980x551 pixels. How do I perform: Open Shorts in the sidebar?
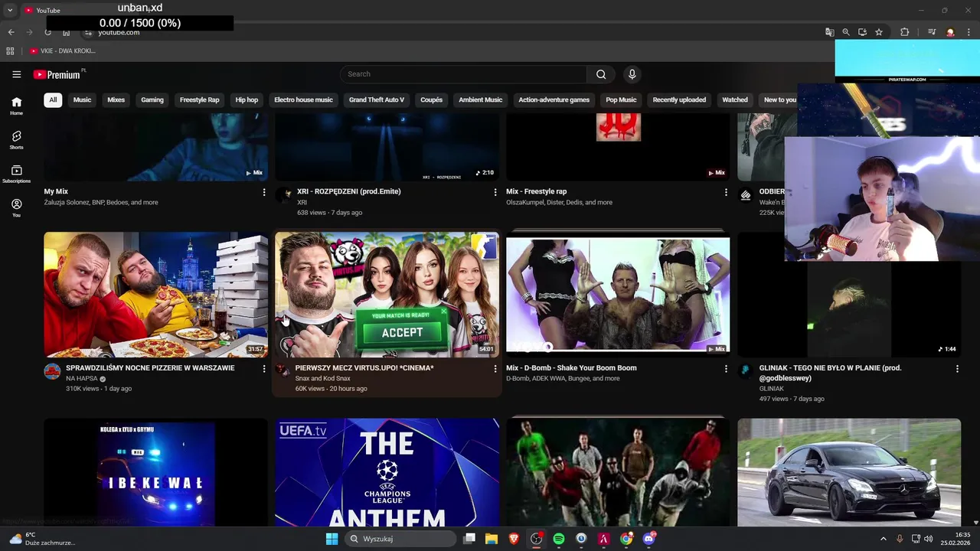pyautogui.click(x=16, y=140)
